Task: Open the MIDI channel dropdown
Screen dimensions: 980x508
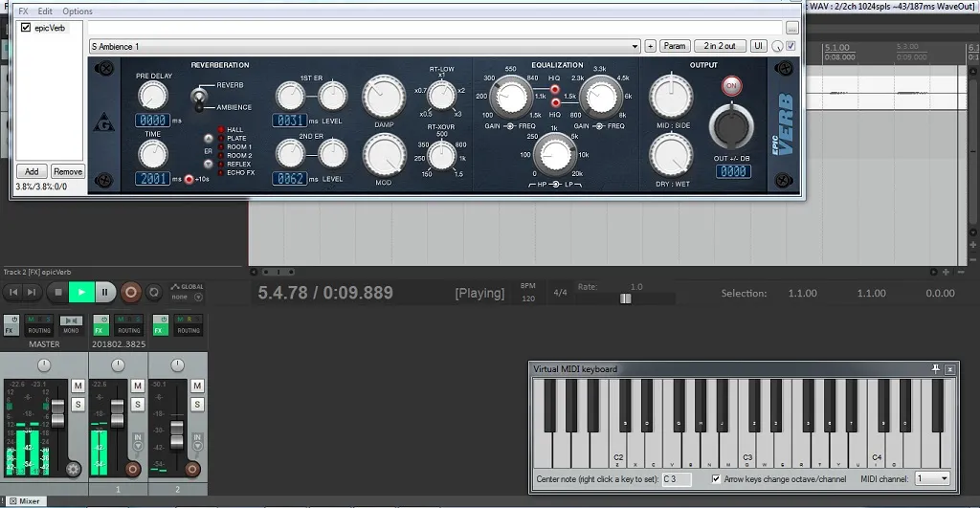Action: click(x=932, y=478)
